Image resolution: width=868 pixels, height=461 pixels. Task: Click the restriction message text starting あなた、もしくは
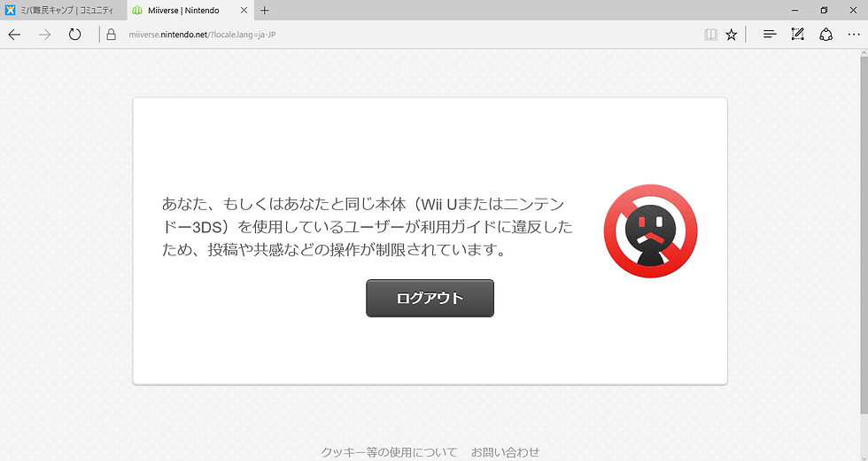click(367, 227)
